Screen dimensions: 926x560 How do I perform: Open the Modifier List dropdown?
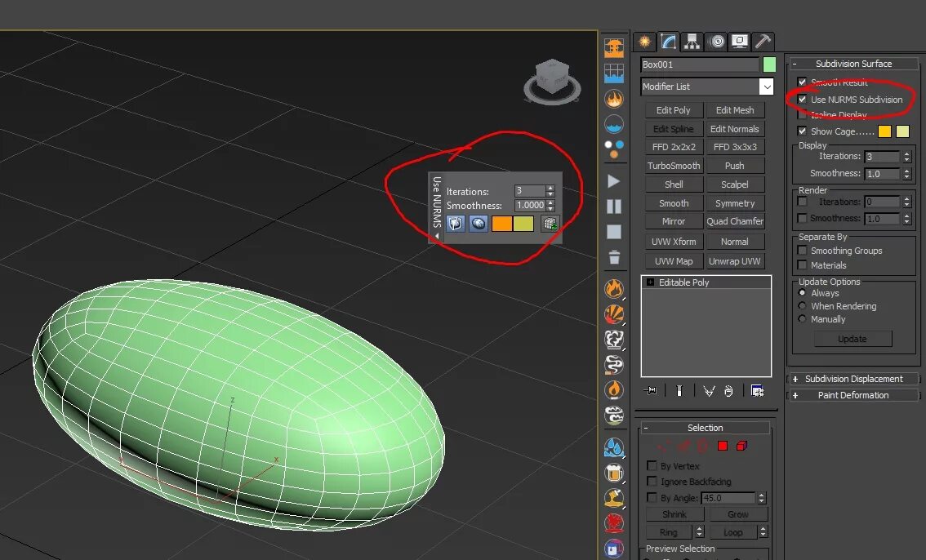(766, 87)
